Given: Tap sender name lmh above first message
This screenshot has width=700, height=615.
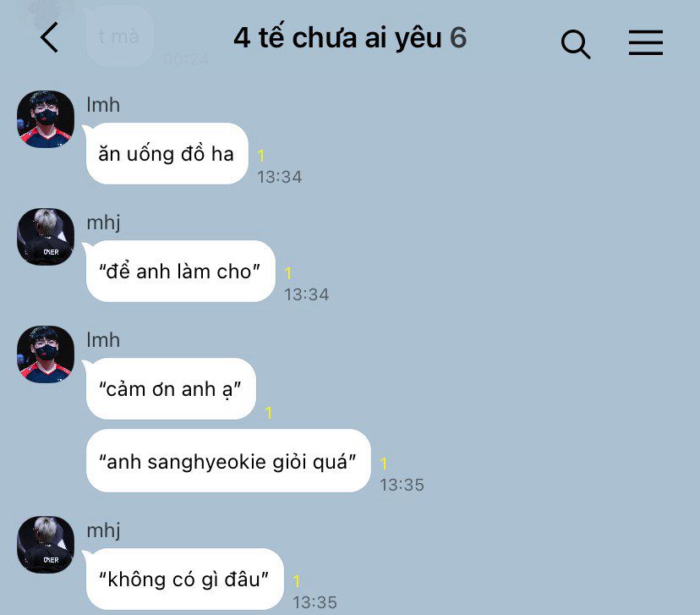Looking at the screenshot, I should [x=103, y=105].
